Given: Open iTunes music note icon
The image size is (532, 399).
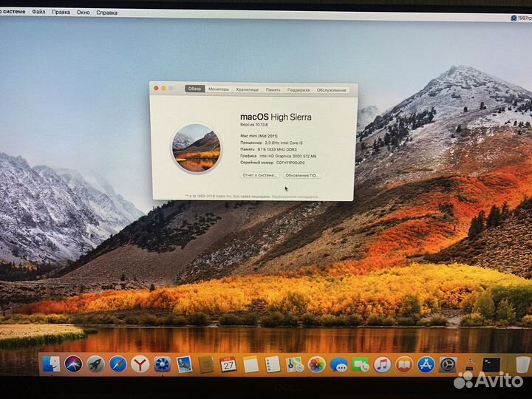Looking at the screenshot, I should click(x=383, y=365).
